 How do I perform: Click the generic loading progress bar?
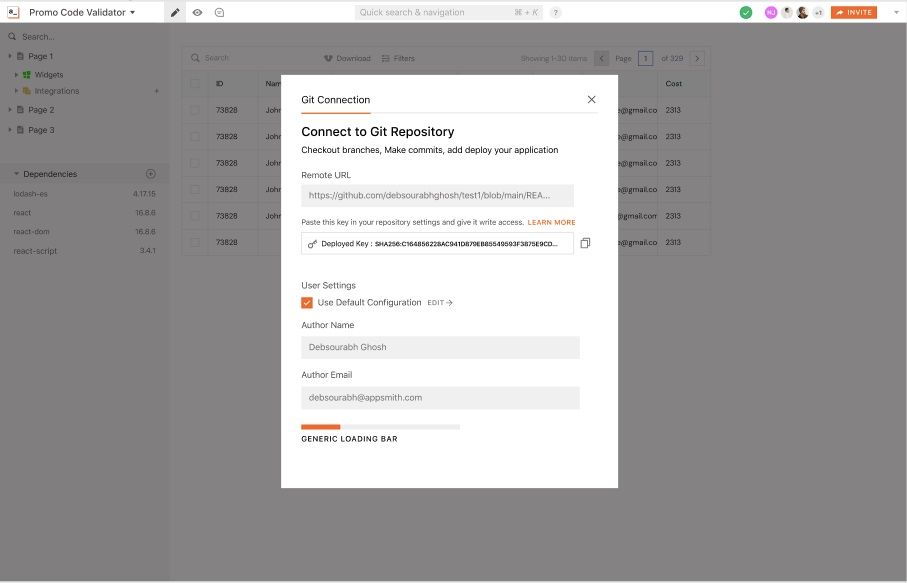[x=380, y=427]
